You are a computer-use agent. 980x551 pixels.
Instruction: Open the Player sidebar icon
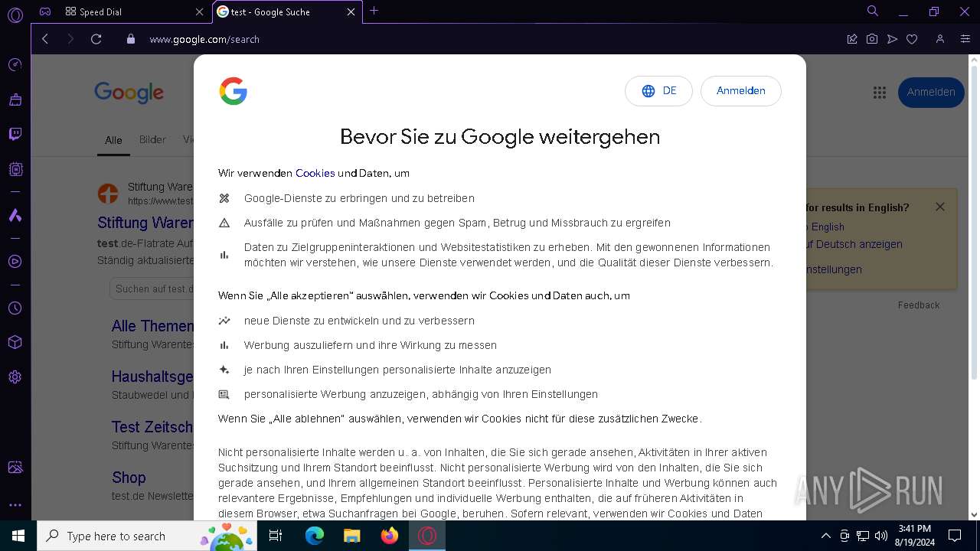[15, 261]
